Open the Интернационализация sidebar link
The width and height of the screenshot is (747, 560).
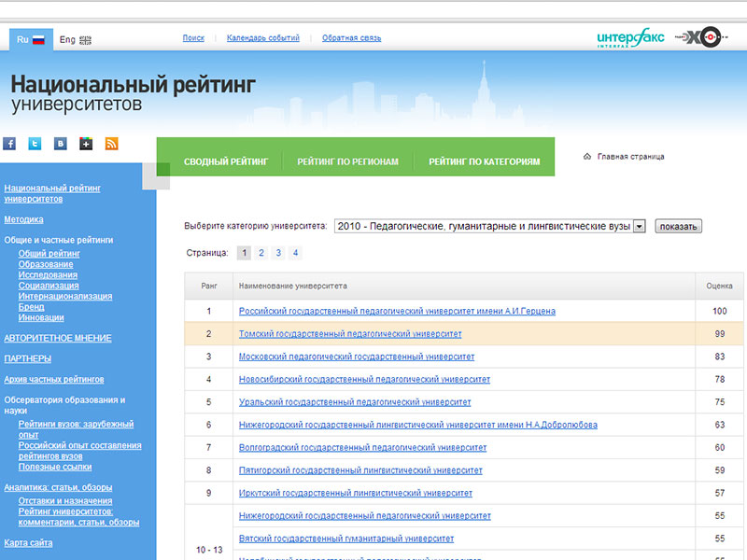tap(65, 296)
